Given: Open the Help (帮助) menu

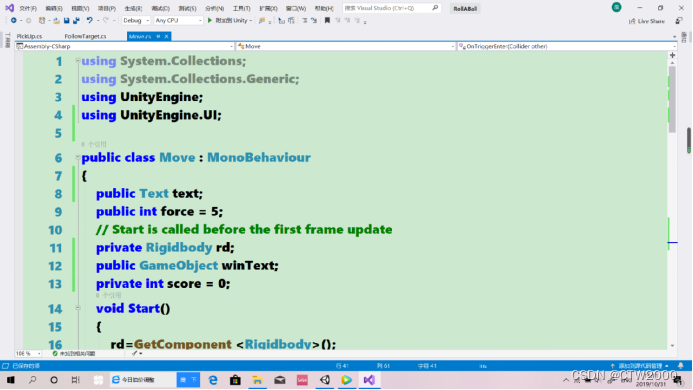Looking at the screenshot, I should point(324,8).
